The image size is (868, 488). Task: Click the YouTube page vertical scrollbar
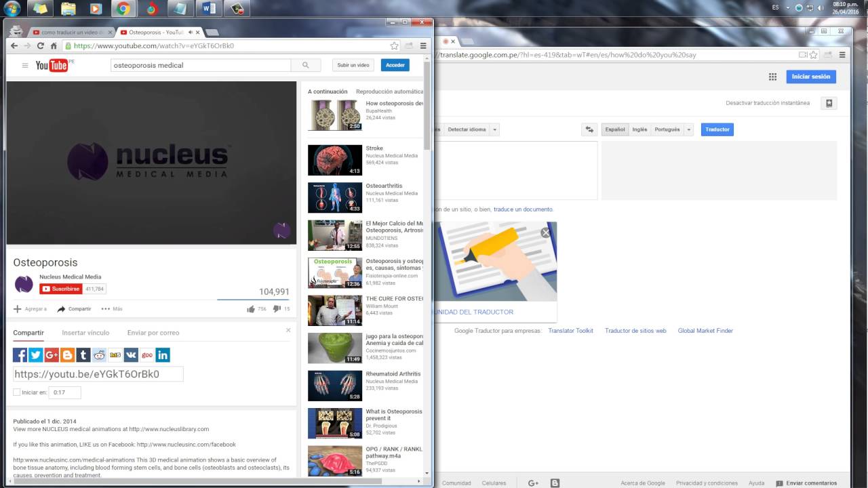click(x=427, y=106)
